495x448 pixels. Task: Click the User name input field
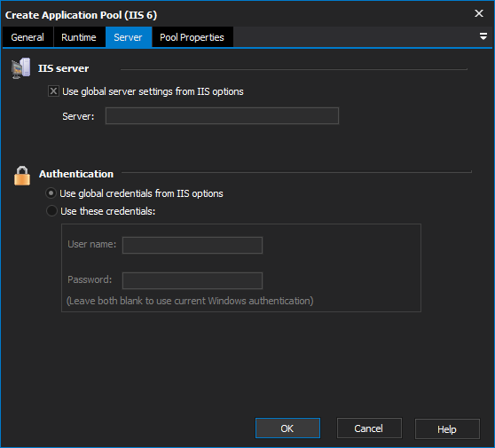click(192, 245)
